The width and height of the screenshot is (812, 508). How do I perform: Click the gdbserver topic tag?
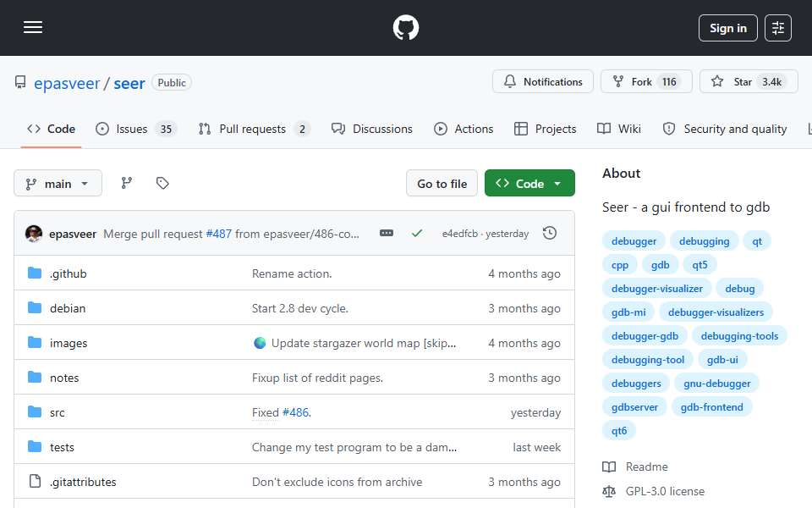(x=634, y=407)
